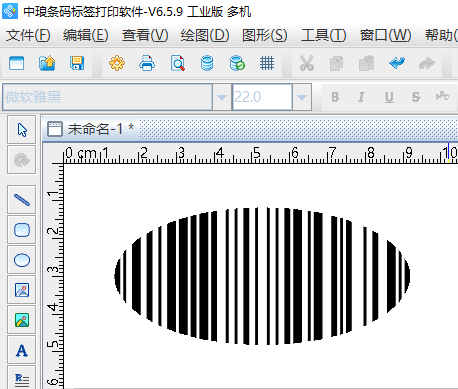
Task: Select the text tool A
Action: 22,350
